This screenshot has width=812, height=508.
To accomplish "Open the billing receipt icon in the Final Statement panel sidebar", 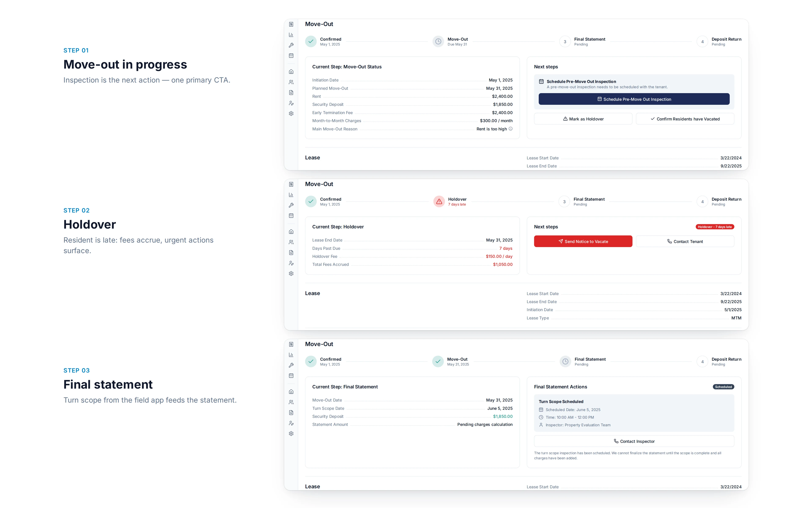I will click(291, 344).
